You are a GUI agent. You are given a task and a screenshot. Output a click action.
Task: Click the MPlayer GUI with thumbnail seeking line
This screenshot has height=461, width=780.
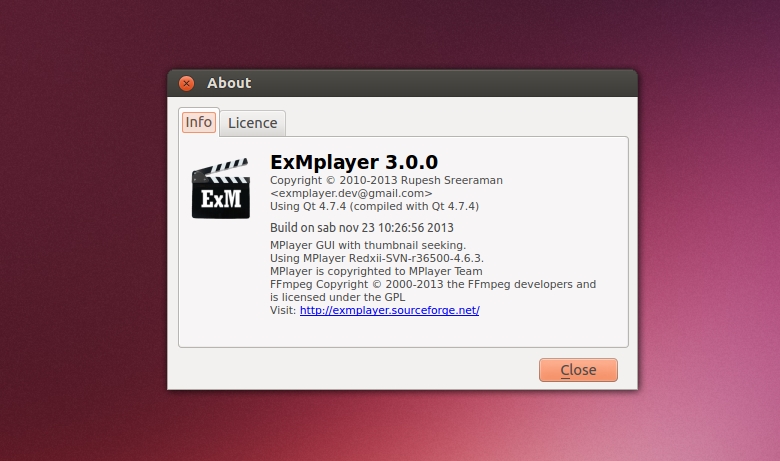pos(368,245)
